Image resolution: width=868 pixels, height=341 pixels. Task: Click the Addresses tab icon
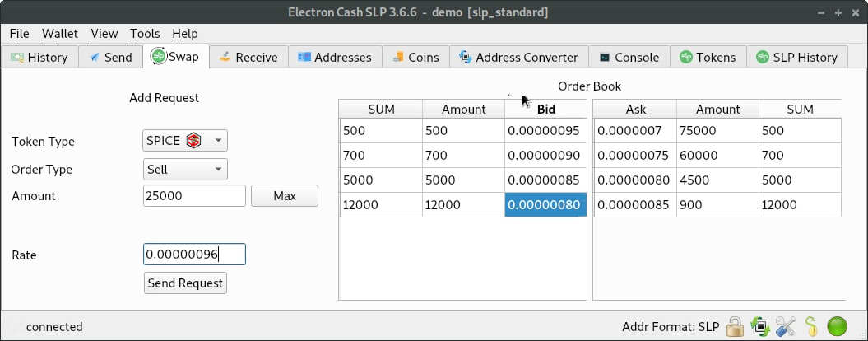pyautogui.click(x=304, y=57)
